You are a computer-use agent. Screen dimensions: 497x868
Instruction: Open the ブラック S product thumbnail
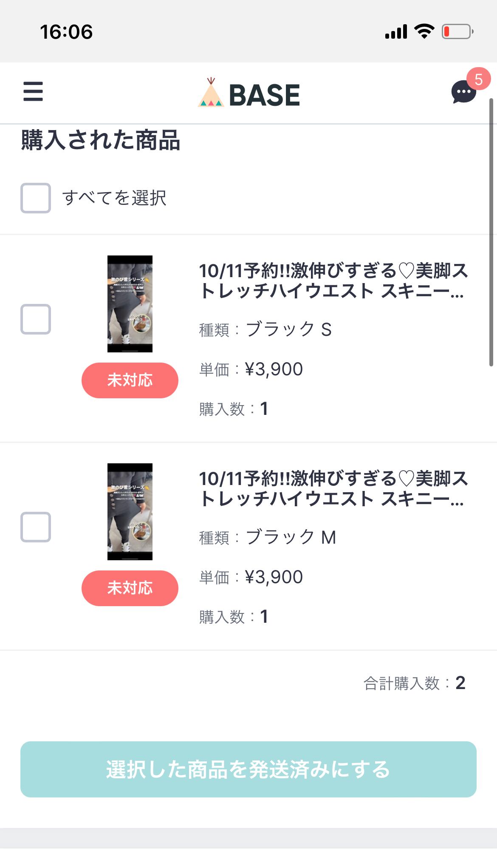coord(130,304)
